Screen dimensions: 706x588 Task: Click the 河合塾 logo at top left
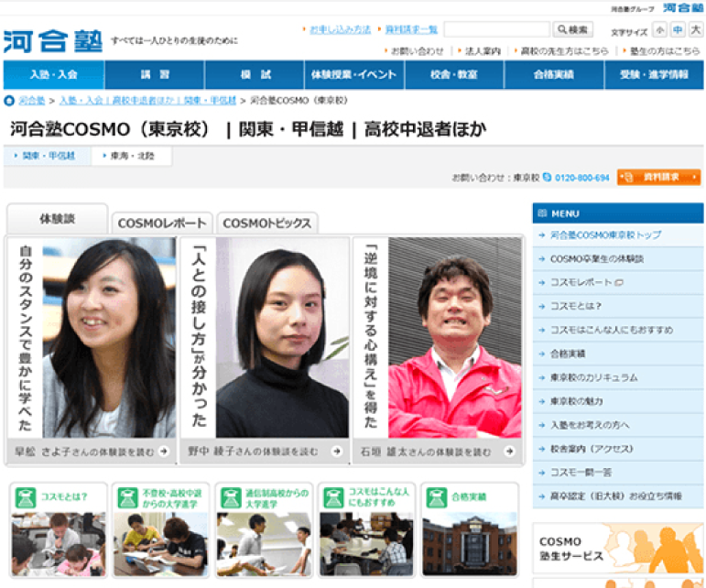point(53,41)
